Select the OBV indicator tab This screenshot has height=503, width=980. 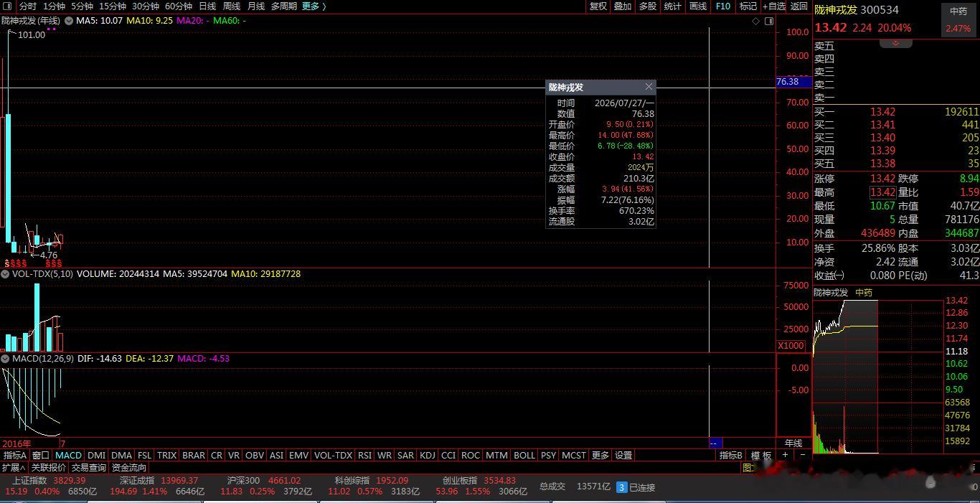pyautogui.click(x=255, y=456)
